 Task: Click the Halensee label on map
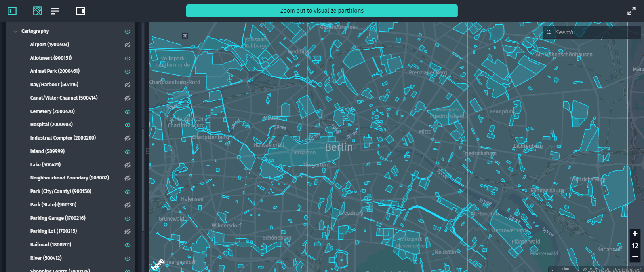(192, 199)
